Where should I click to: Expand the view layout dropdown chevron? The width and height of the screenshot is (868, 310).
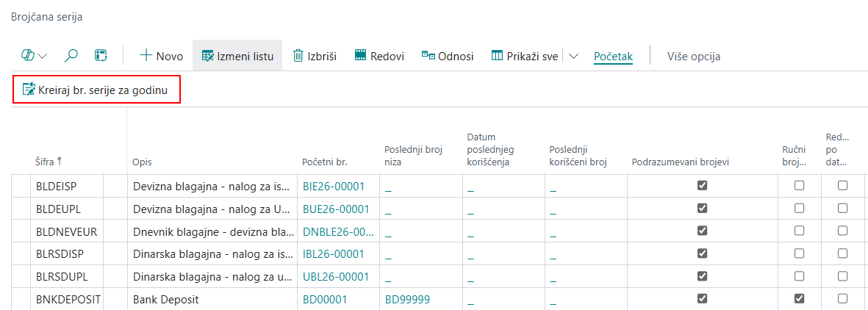(42, 56)
